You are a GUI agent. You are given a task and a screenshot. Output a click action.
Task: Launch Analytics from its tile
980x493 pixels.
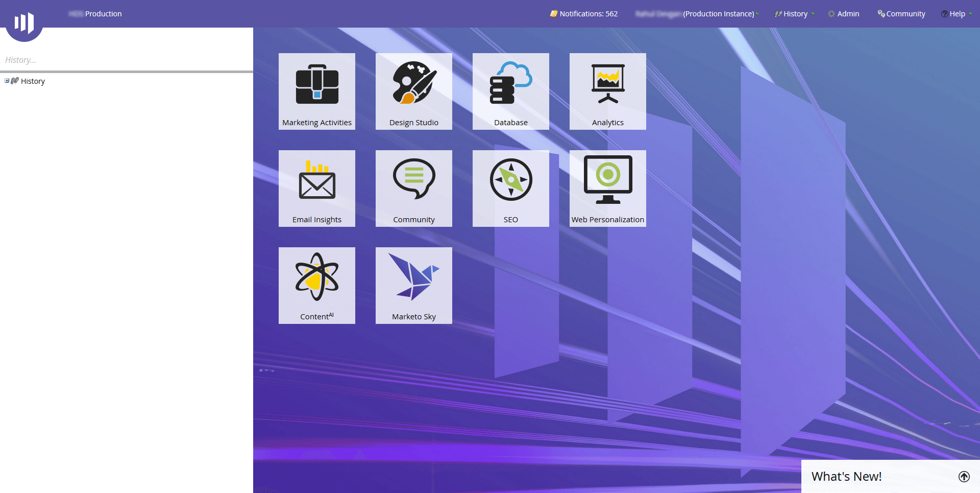[x=607, y=91]
